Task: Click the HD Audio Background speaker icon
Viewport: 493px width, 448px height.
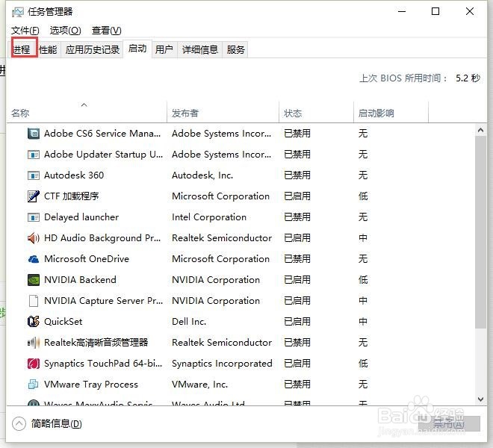Action: [x=34, y=238]
